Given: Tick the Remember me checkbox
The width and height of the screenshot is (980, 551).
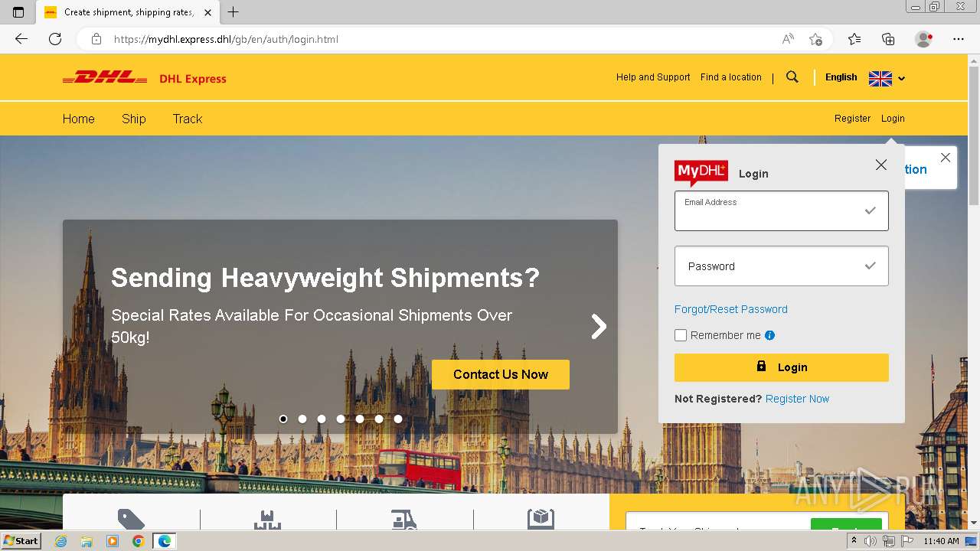Looking at the screenshot, I should pyautogui.click(x=681, y=335).
